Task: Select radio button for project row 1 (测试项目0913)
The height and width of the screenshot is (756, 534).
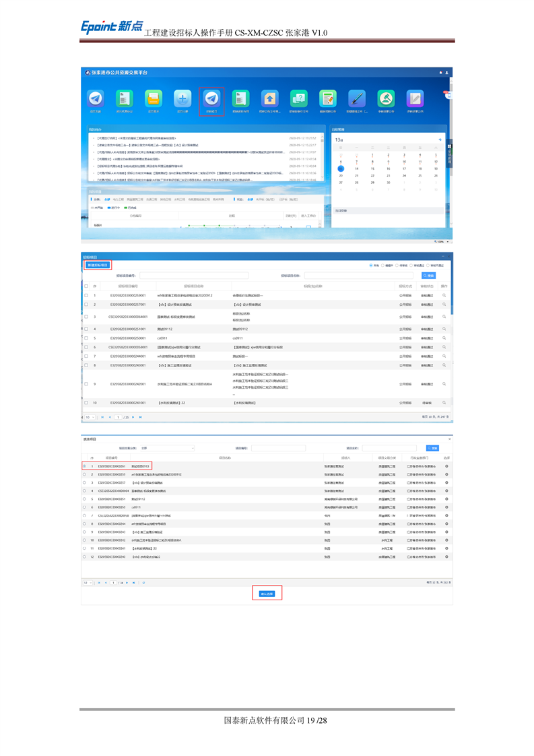Action: [x=84, y=466]
